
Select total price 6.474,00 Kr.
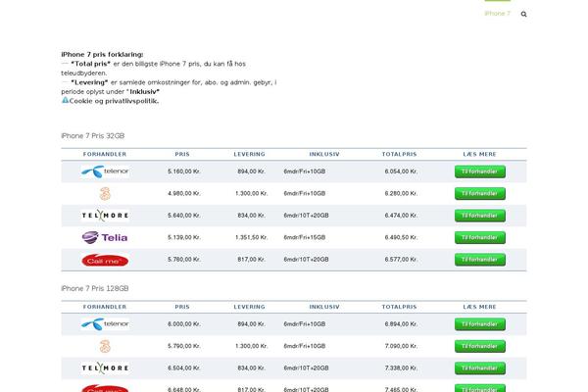[401, 216]
